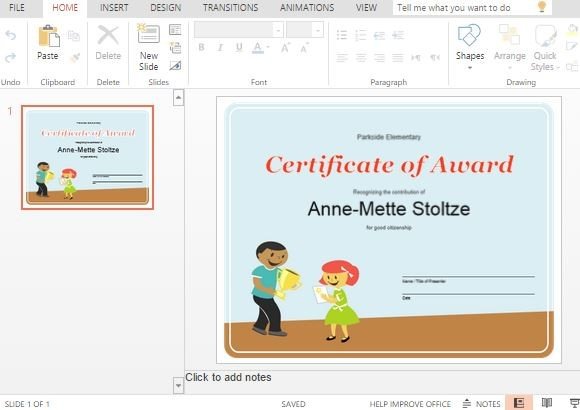Align text left
The image size is (580, 410).
click(342, 58)
